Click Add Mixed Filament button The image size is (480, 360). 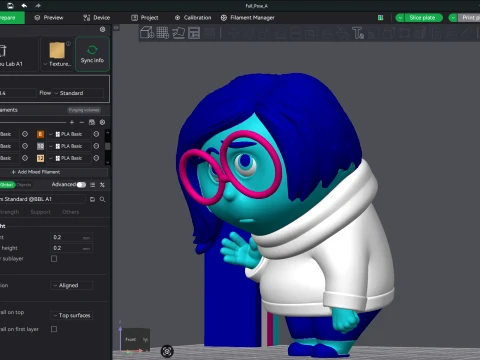[53, 172]
